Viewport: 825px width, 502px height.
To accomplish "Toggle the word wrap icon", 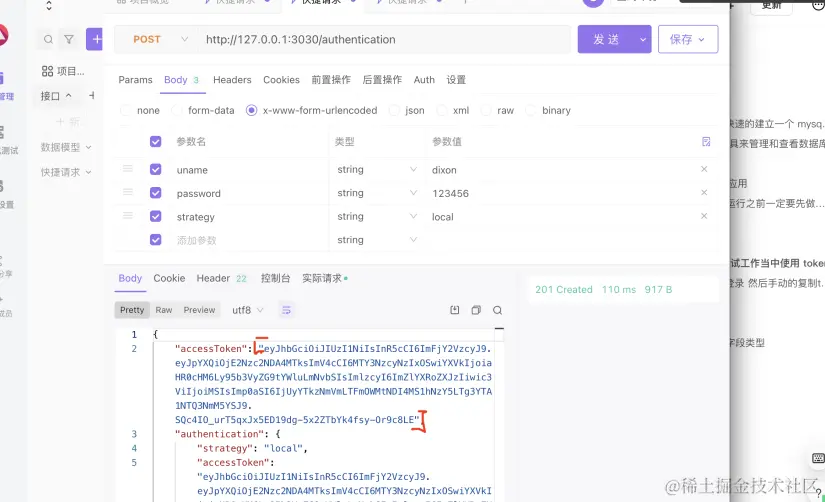I will 286,310.
